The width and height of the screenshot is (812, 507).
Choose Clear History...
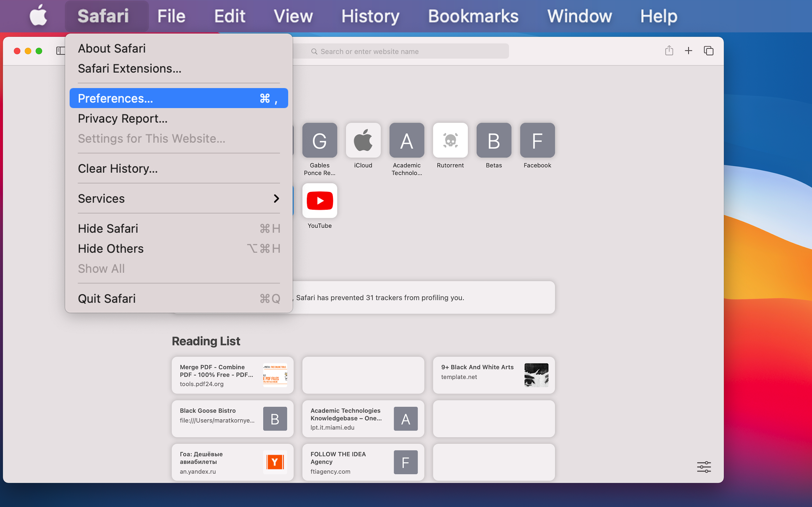179,168
